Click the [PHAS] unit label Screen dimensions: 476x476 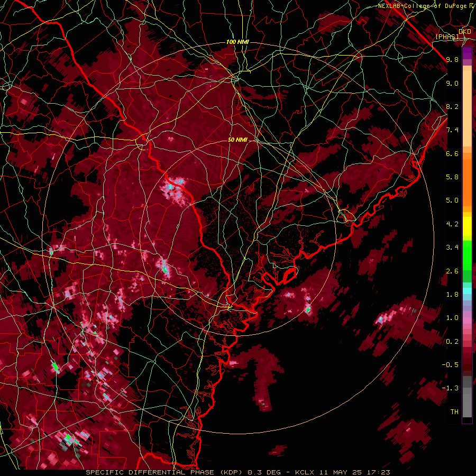pos(447,36)
